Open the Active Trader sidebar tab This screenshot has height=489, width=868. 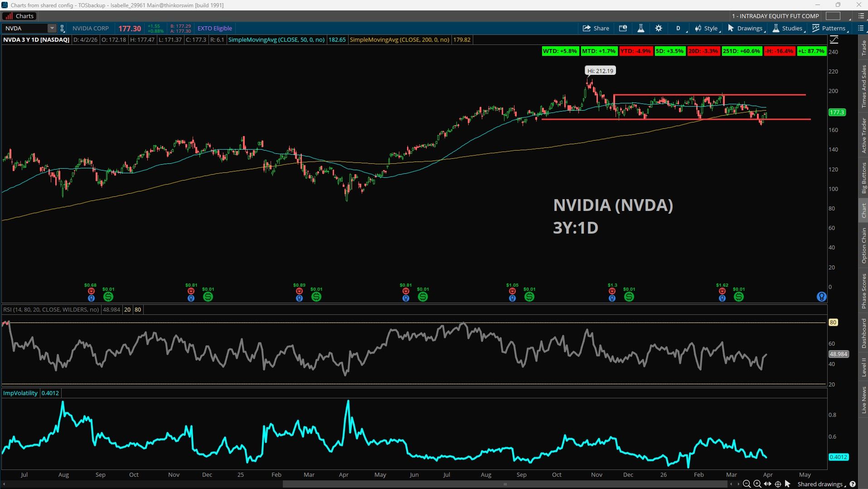pos(863,135)
